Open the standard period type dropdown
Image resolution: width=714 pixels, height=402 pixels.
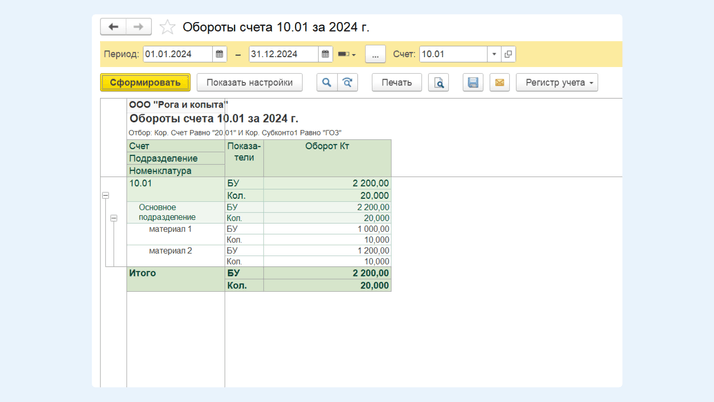[347, 54]
